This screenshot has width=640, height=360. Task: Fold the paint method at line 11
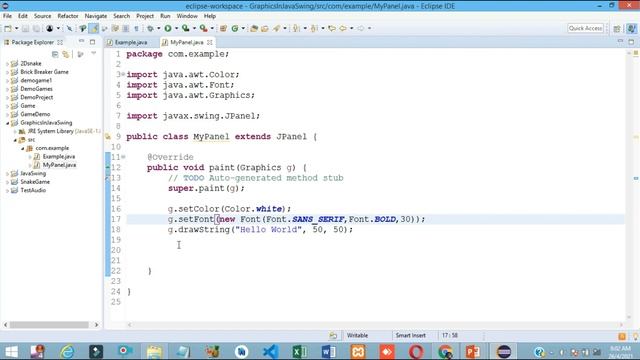click(123, 157)
